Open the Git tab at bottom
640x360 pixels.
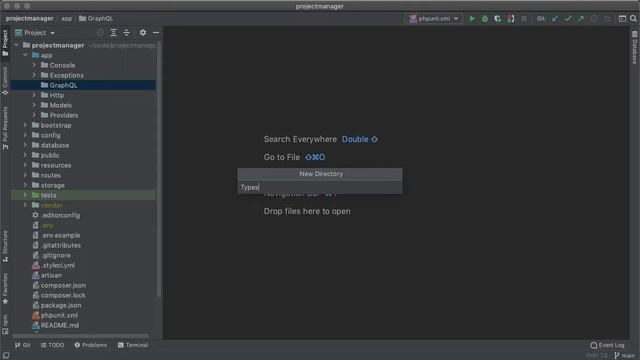tap(23, 345)
